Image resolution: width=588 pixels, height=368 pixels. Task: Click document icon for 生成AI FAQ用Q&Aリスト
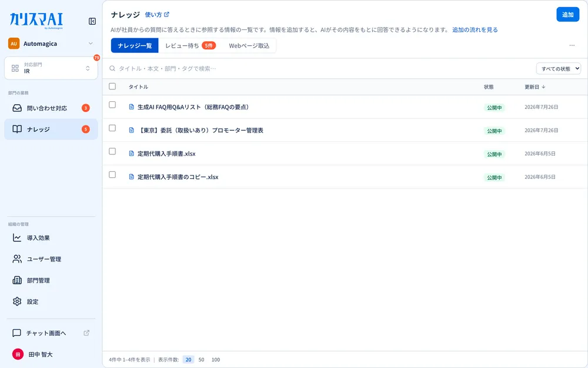click(x=131, y=107)
